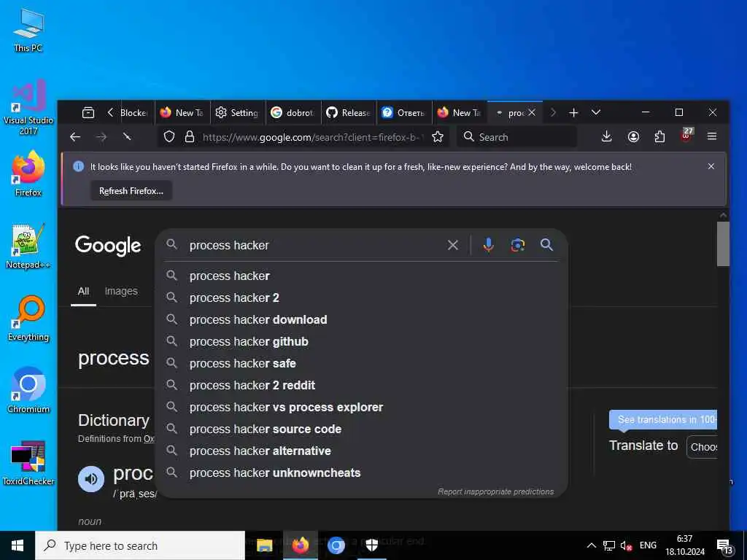This screenshot has height=560, width=747.
Task: Search by image with the Google Lens icon
Action: [518, 245]
